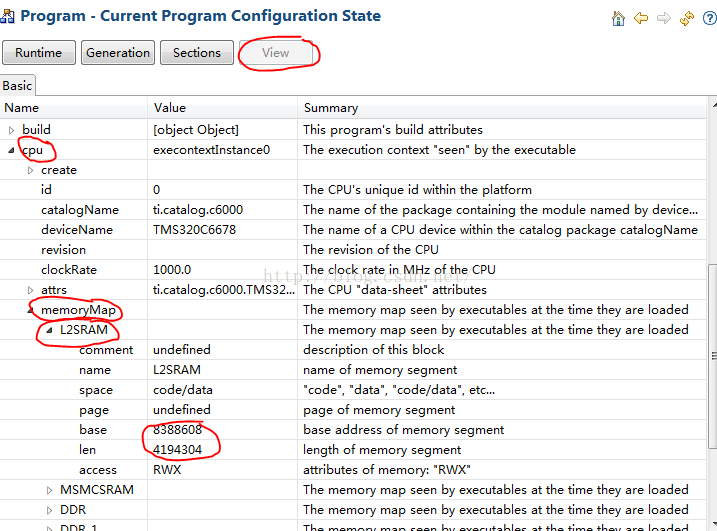Select the clockRate row
Image resolution: width=717 pixels, height=531 pixels.
[353, 270]
